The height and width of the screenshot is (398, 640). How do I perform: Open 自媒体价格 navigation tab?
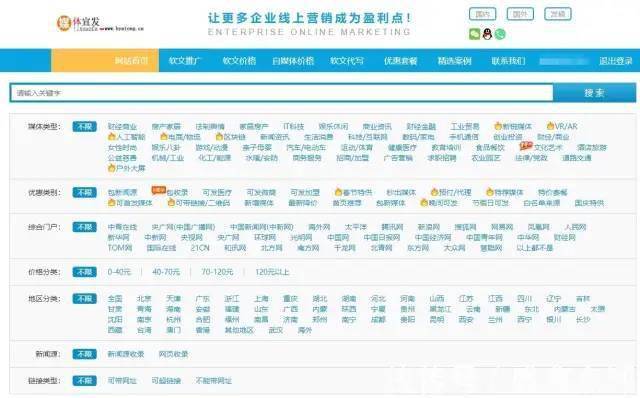tap(293, 61)
